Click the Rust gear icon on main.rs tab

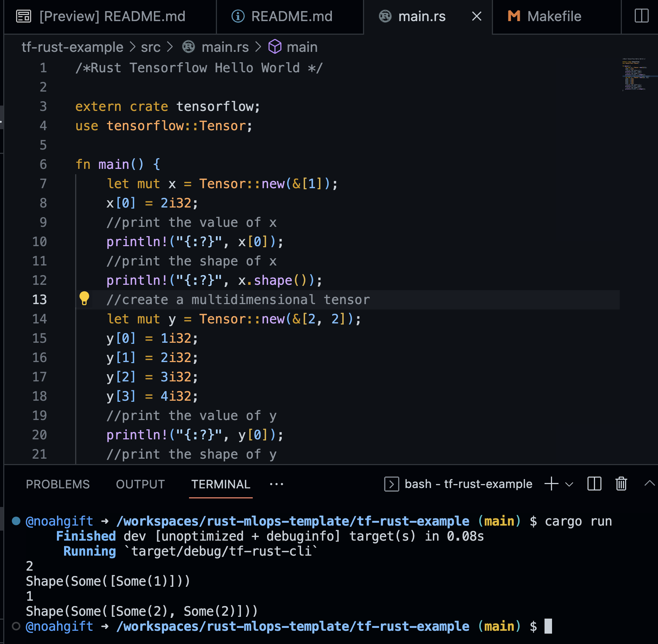click(x=385, y=16)
